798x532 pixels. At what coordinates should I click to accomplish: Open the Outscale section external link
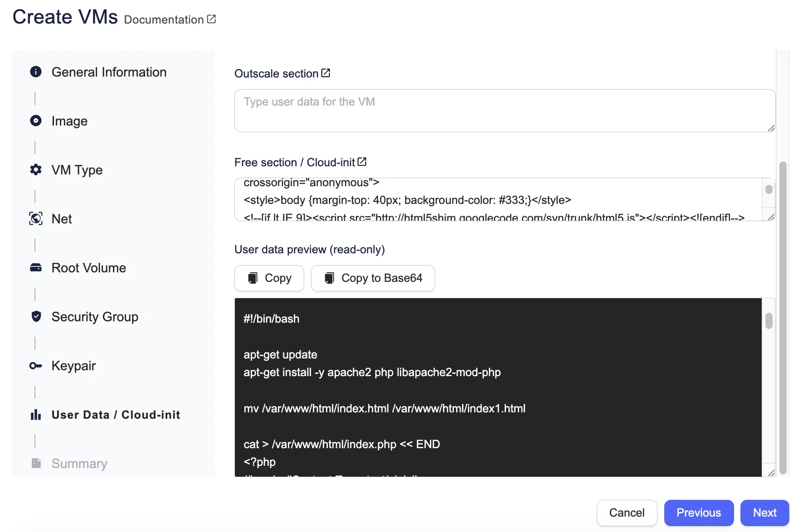326,73
